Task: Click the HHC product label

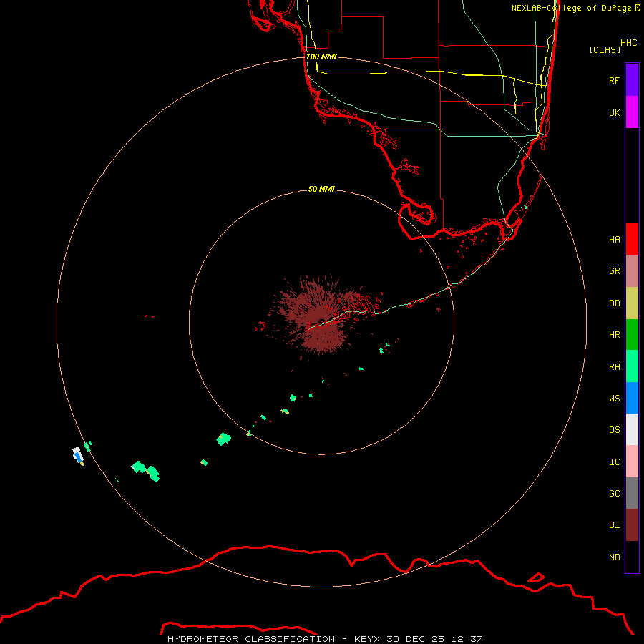Action: click(x=629, y=42)
